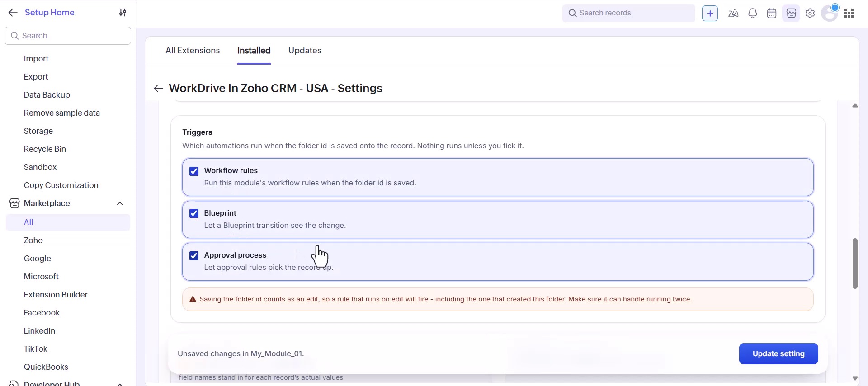Click the Marketplace sidebar section icon

[14, 203]
